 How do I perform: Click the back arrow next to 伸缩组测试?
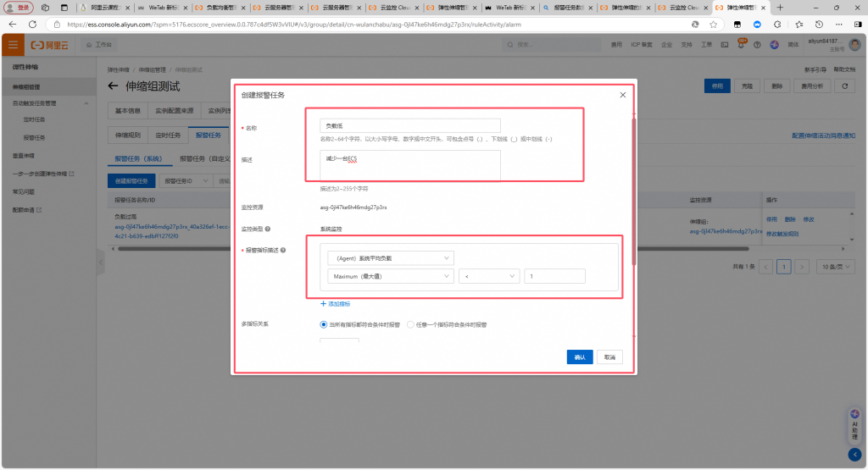point(113,86)
